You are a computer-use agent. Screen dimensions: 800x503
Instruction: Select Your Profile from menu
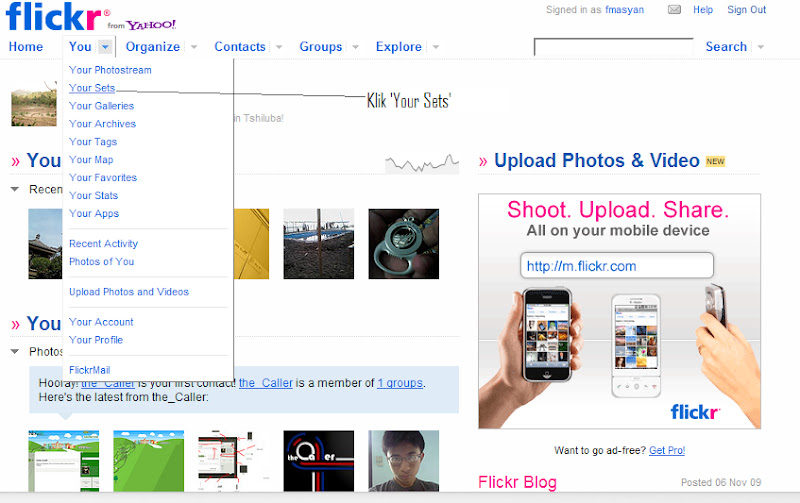(96, 340)
